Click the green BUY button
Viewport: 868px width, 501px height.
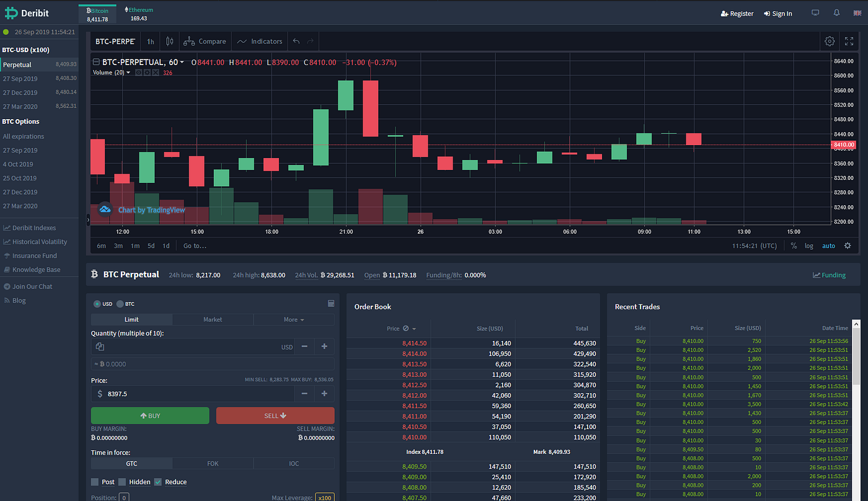point(150,415)
